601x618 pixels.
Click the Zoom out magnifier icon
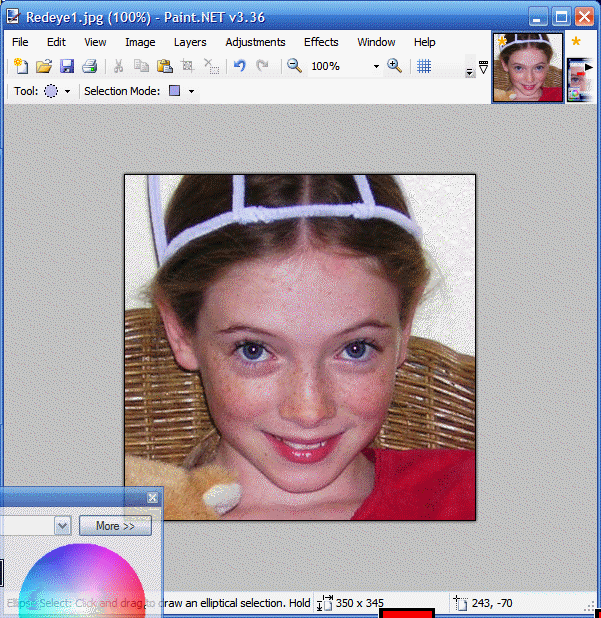pos(294,66)
